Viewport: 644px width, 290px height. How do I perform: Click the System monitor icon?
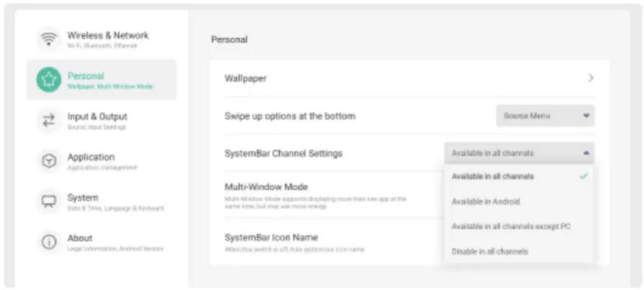(48, 201)
